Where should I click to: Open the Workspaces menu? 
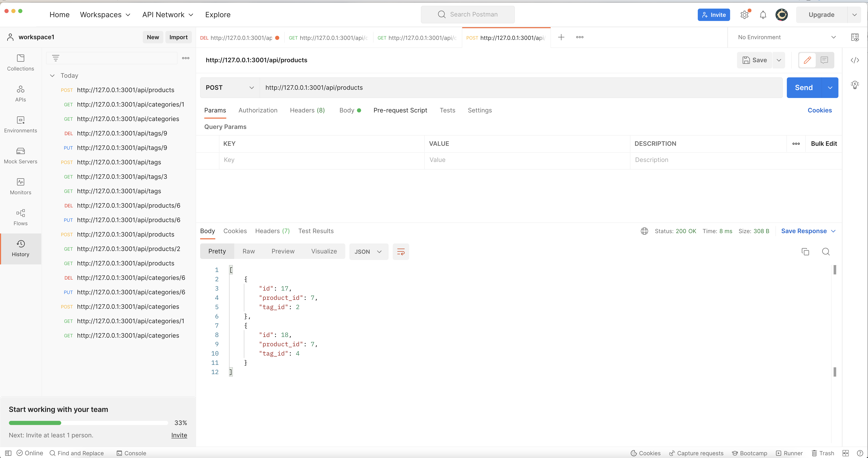tap(105, 15)
